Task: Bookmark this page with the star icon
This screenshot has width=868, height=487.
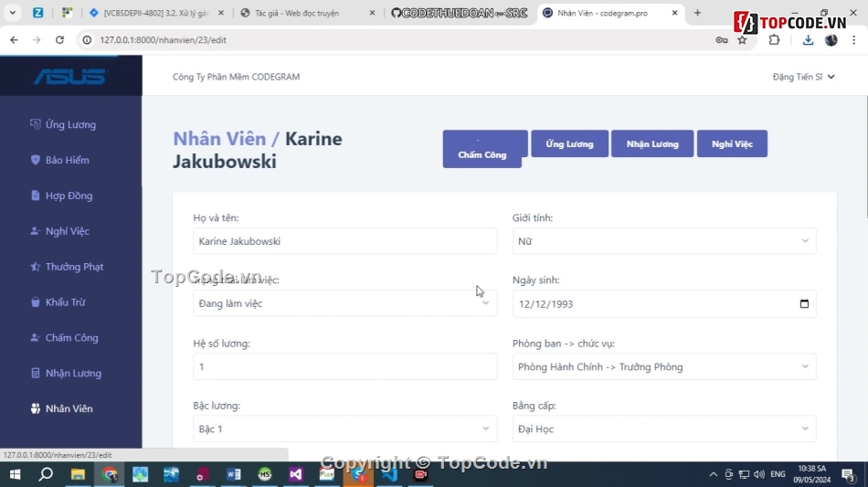Action: [742, 40]
